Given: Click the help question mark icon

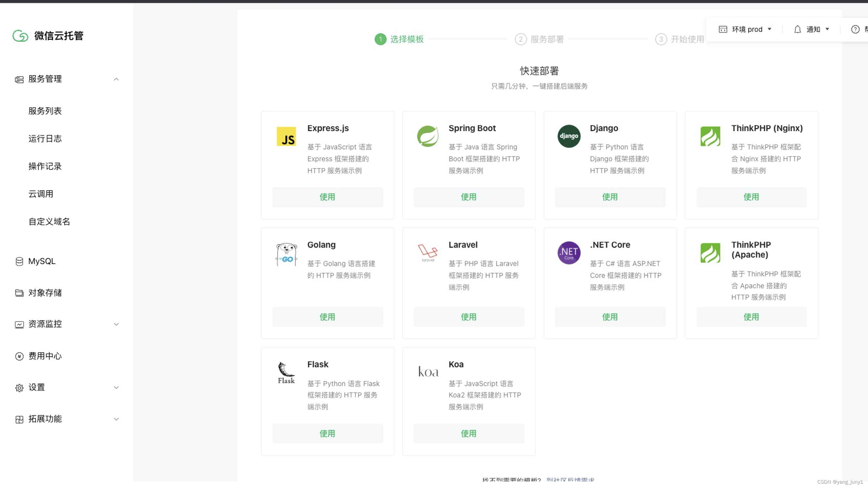Looking at the screenshot, I should [x=855, y=29].
